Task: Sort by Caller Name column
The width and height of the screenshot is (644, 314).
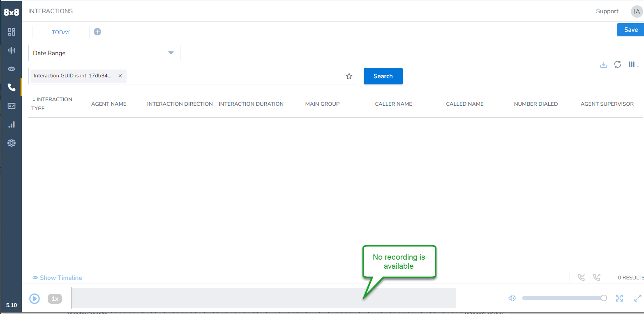Action: click(x=394, y=104)
